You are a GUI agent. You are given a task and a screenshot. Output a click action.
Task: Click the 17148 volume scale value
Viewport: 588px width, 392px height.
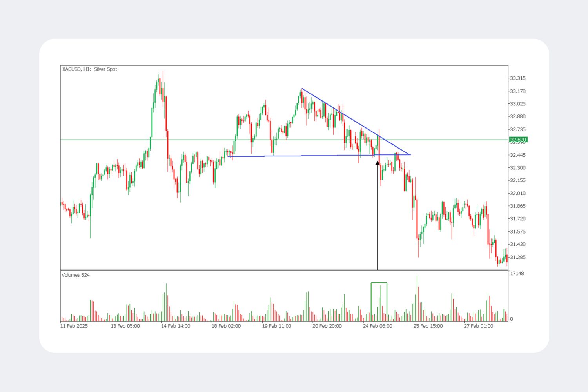coord(517,274)
